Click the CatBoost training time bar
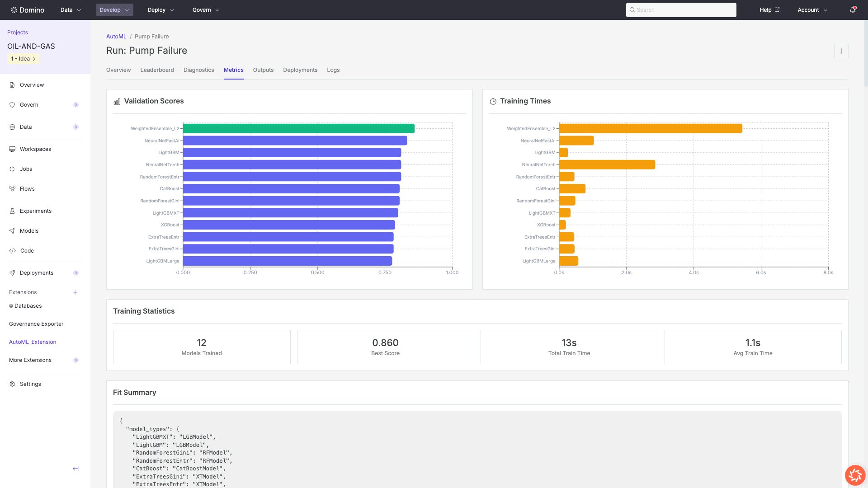This screenshot has height=488, width=868. point(572,188)
